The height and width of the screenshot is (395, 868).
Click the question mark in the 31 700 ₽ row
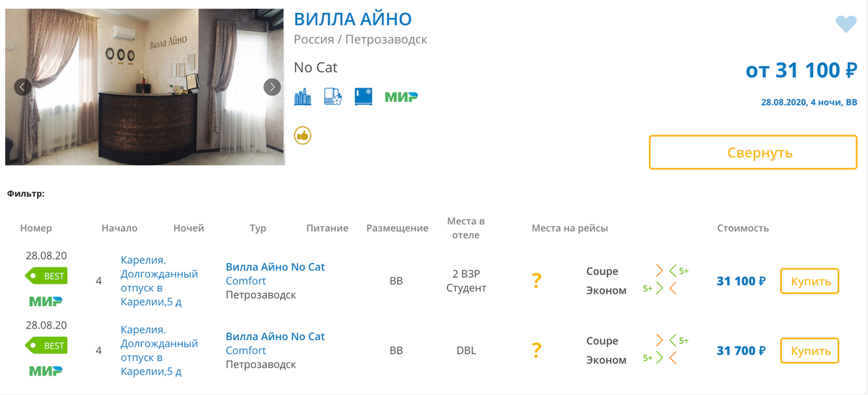pyautogui.click(x=536, y=350)
